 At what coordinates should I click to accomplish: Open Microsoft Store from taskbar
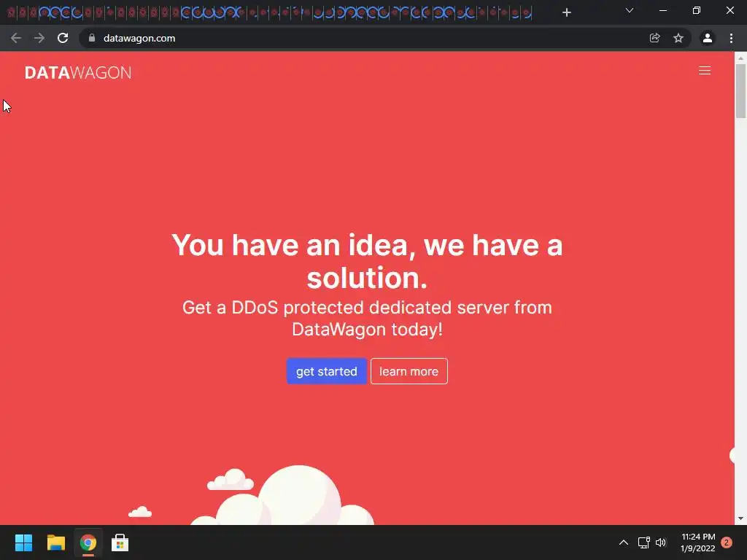click(x=120, y=542)
